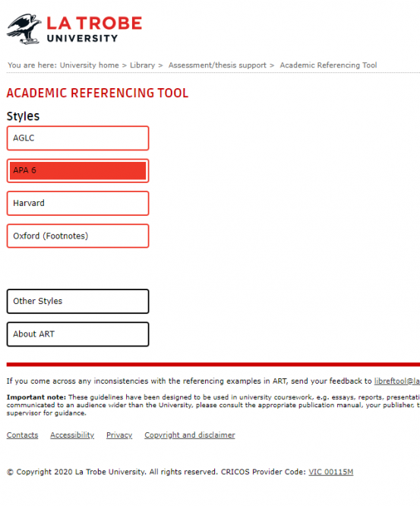Open Copyright and disclaimer link
Image resolution: width=420 pixels, height=506 pixels.
(190, 435)
